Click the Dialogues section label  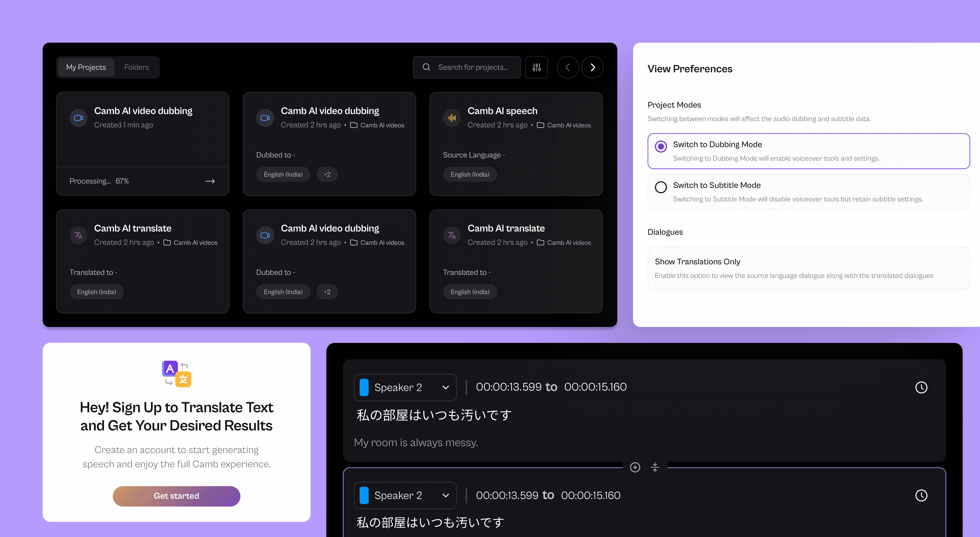tap(665, 232)
